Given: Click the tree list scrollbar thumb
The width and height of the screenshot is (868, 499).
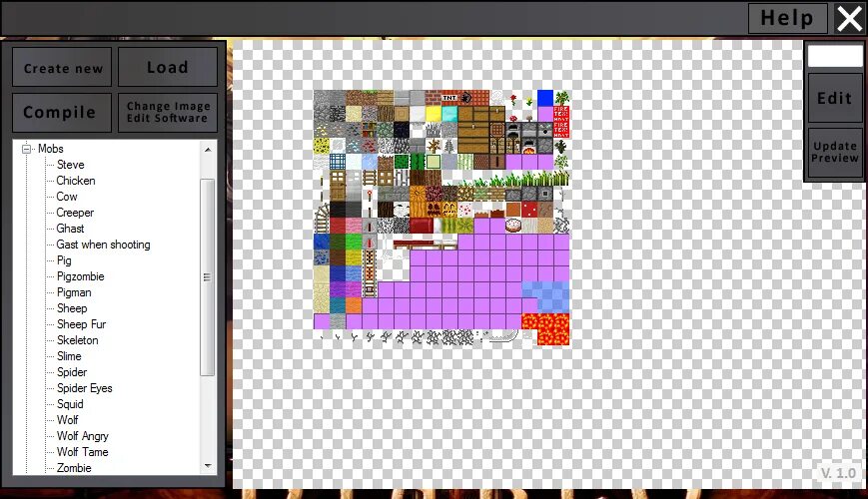Looking at the screenshot, I should 207,277.
